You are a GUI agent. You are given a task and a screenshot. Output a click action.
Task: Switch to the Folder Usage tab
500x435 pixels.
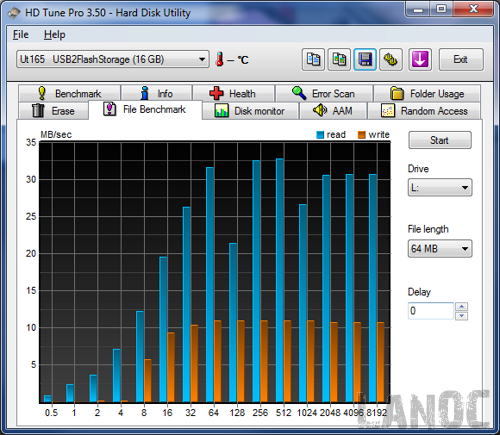[x=427, y=93]
